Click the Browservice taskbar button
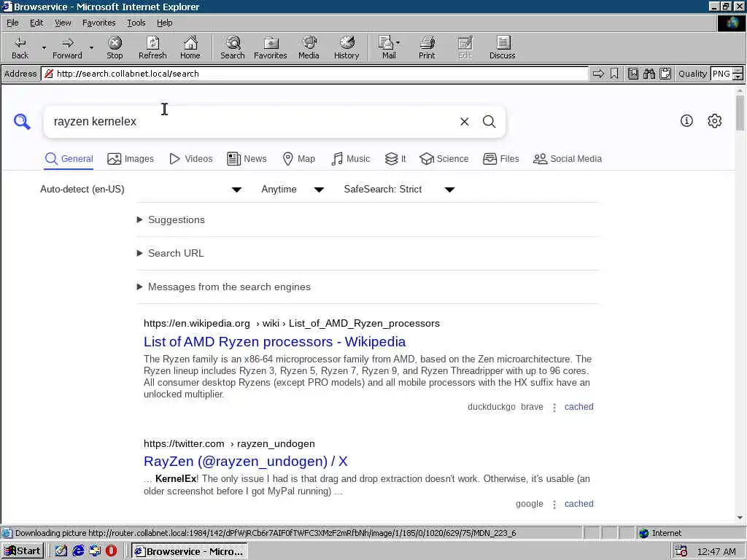Screen dimensions: 747x560 click(189, 551)
